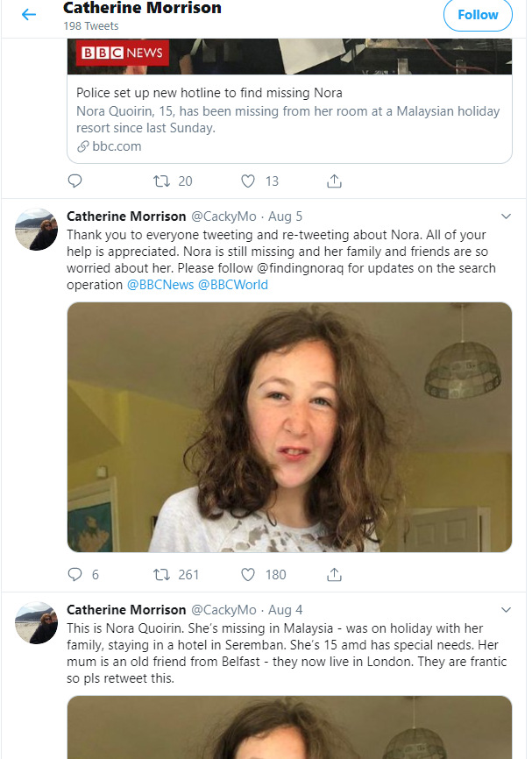View the Aug 5 photo of Nora
This screenshot has width=532, height=759.
(289, 428)
